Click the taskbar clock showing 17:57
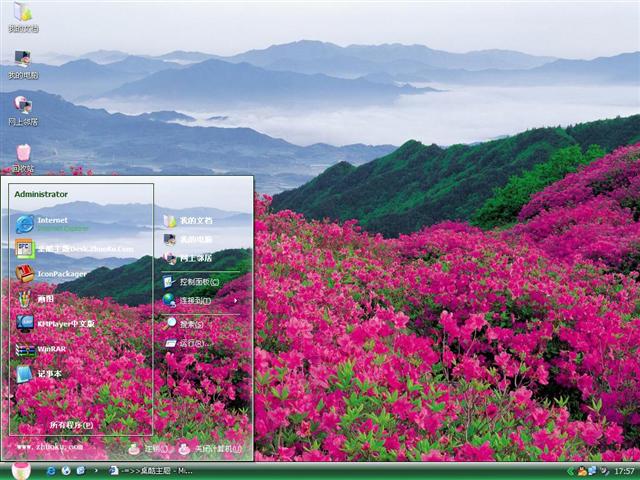 point(624,471)
